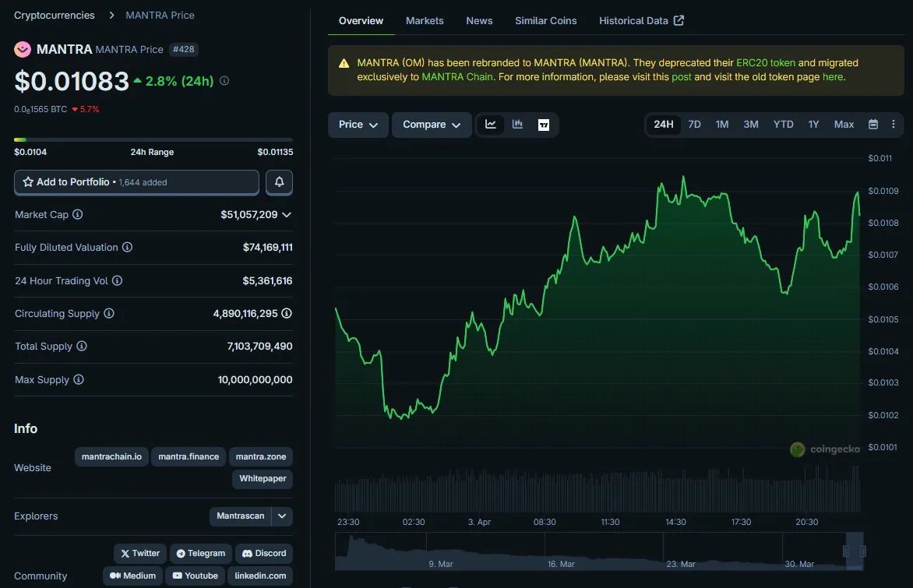Open TradingView chart icon
Image resolution: width=913 pixels, height=588 pixels.
click(544, 125)
